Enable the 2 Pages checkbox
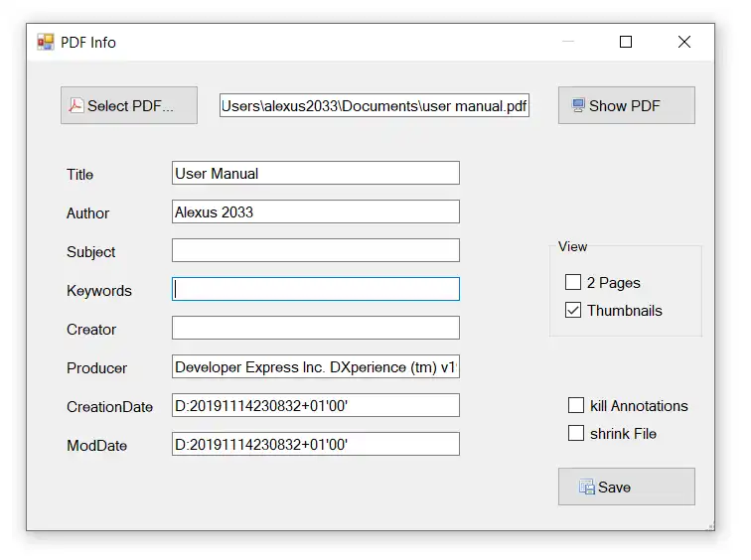Viewport: 751px width, 560px height. [573, 282]
